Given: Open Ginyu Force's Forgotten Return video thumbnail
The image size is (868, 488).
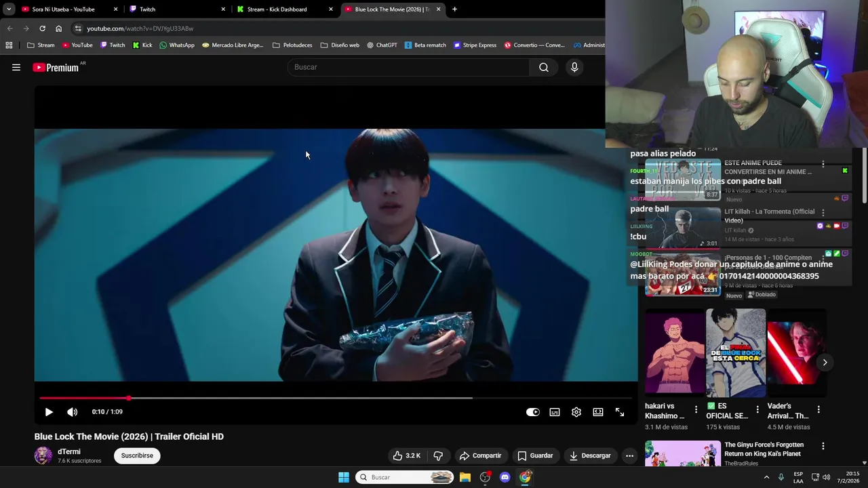Looking at the screenshot, I should pyautogui.click(x=683, y=454).
